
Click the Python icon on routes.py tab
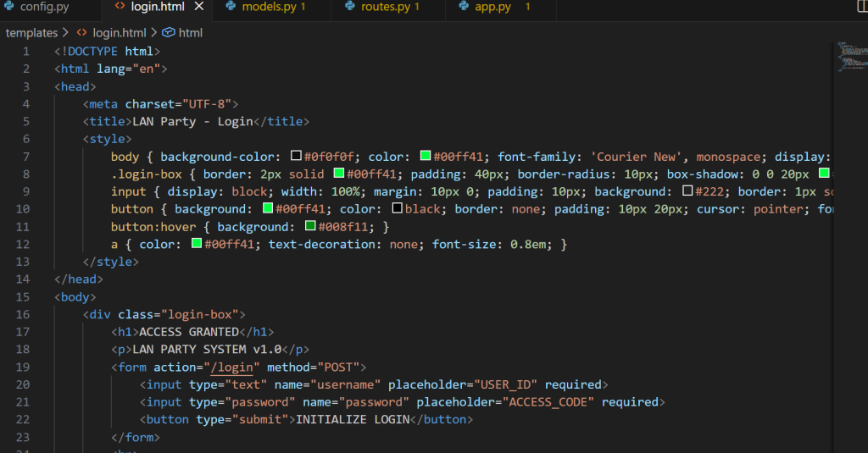[x=350, y=8]
